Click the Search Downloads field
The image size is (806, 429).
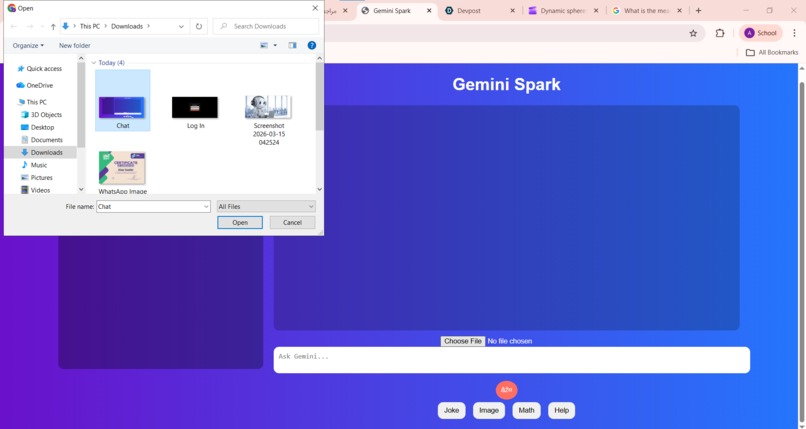point(266,26)
